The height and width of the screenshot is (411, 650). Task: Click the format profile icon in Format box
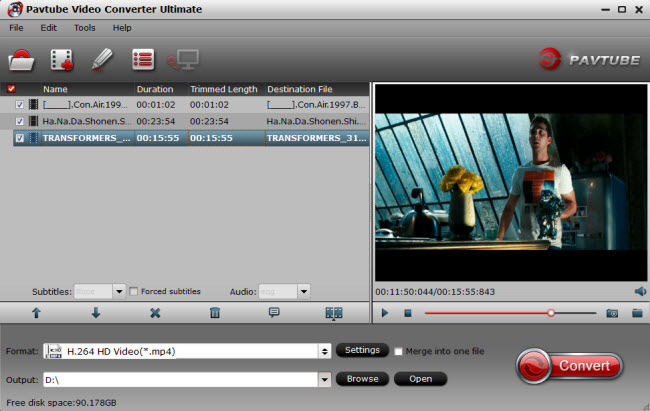[53, 351]
